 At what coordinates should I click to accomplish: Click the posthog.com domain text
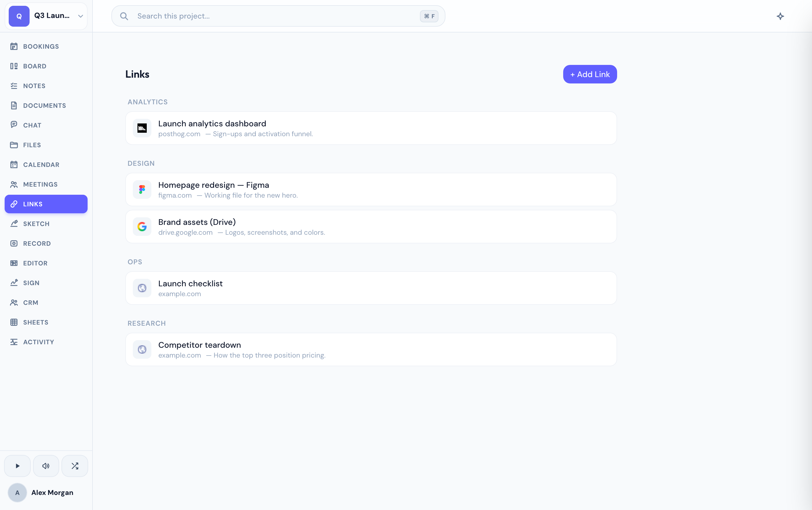point(180,134)
